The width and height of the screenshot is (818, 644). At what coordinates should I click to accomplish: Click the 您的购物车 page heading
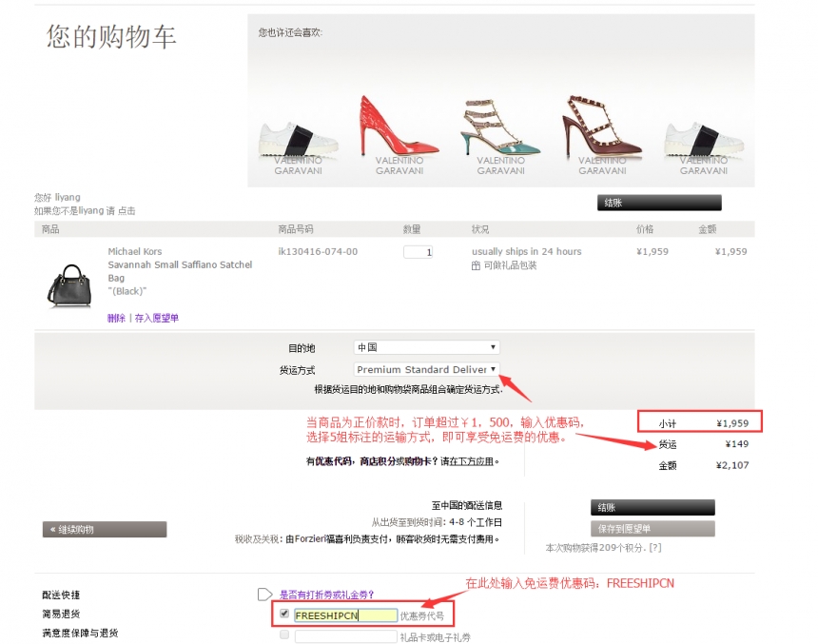(111, 37)
